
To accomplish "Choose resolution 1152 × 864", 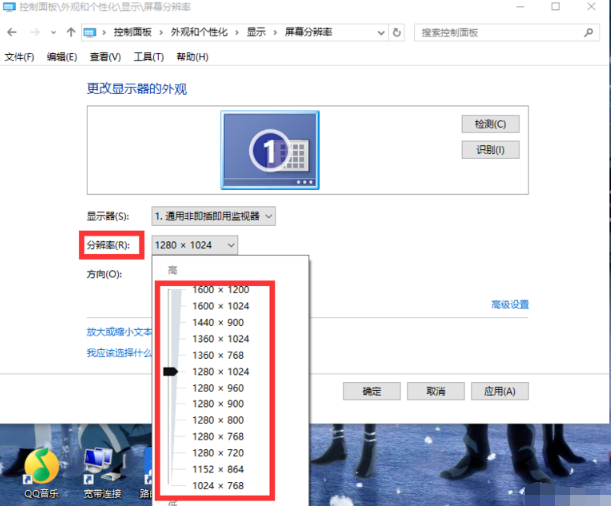I will [x=218, y=469].
